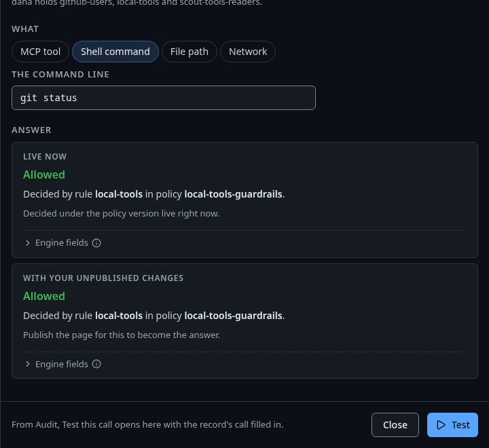Choose the File path option
This screenshot has width=489, height=448.
[189, 52]
